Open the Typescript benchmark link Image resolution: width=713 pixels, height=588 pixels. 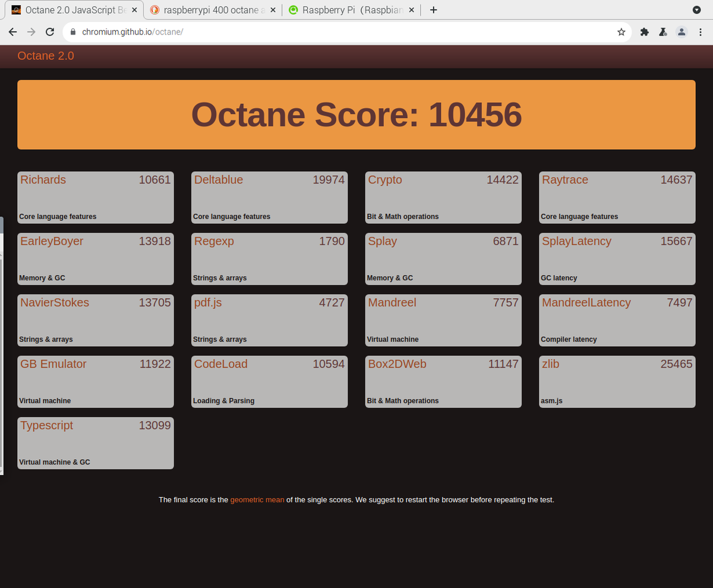point(47,425)
